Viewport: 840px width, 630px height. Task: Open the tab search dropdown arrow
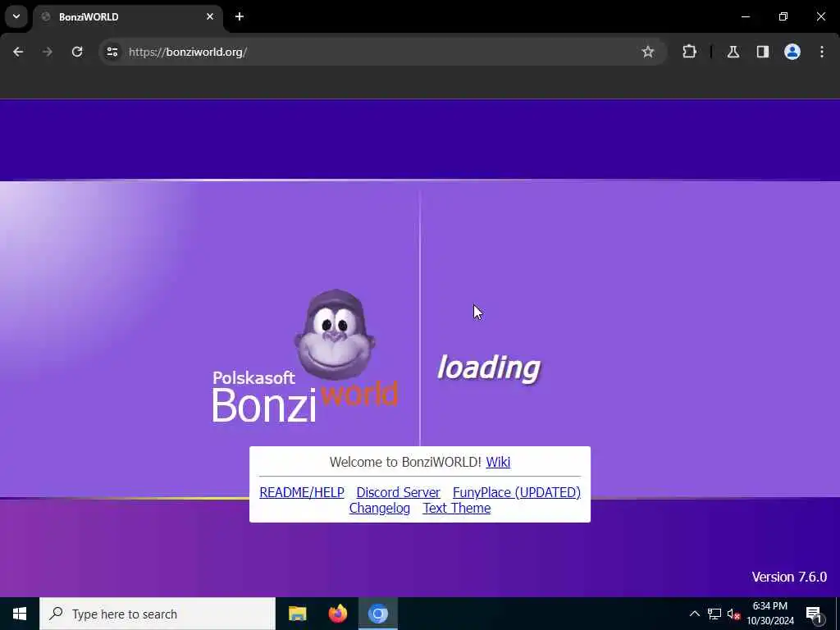click(x=16, y=16)
